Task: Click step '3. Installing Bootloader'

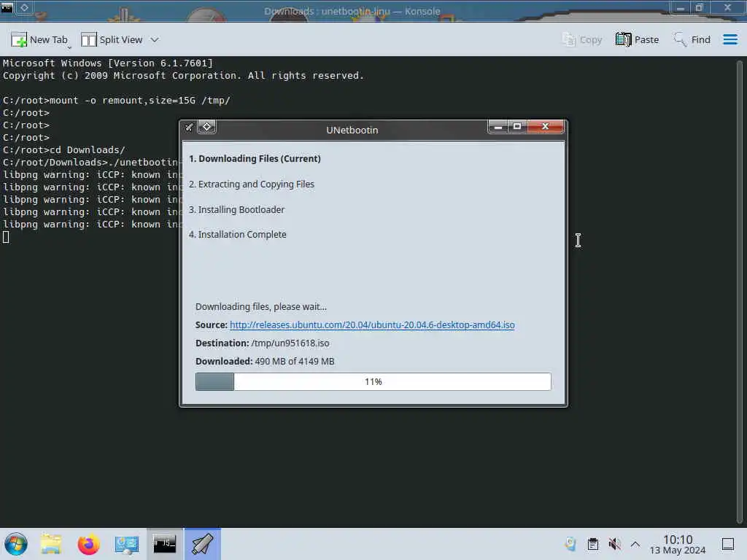Action: click(237, 209)
